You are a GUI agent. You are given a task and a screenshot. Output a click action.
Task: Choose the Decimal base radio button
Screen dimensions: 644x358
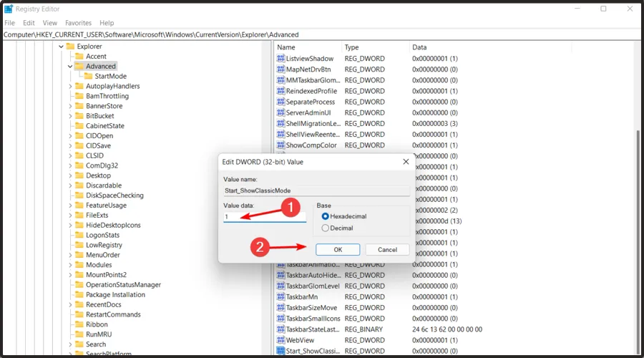326,228
